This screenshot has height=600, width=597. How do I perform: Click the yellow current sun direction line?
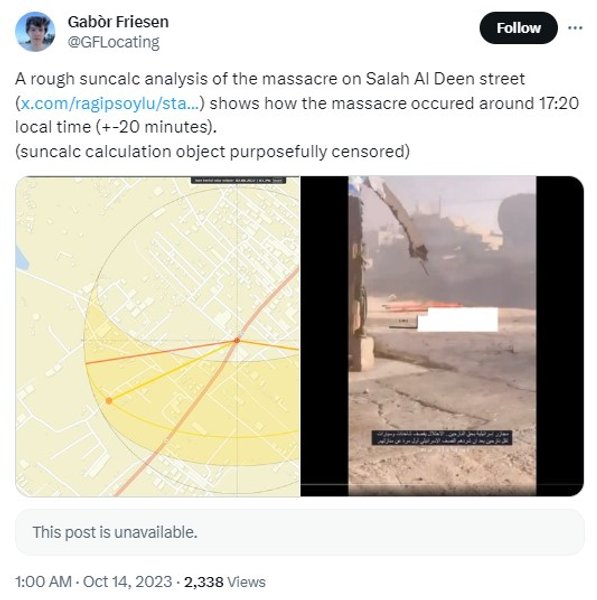(x=172, y=370)
